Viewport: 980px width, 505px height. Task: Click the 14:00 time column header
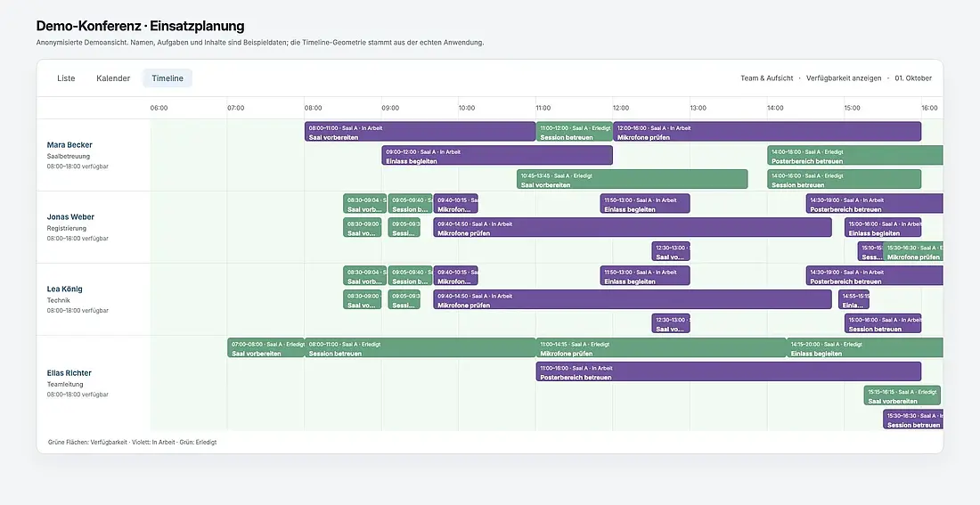[x=776, y=108]
